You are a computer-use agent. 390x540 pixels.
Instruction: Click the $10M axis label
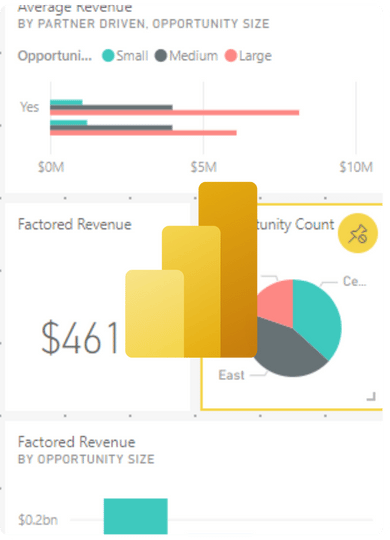[x=356, y=167]
